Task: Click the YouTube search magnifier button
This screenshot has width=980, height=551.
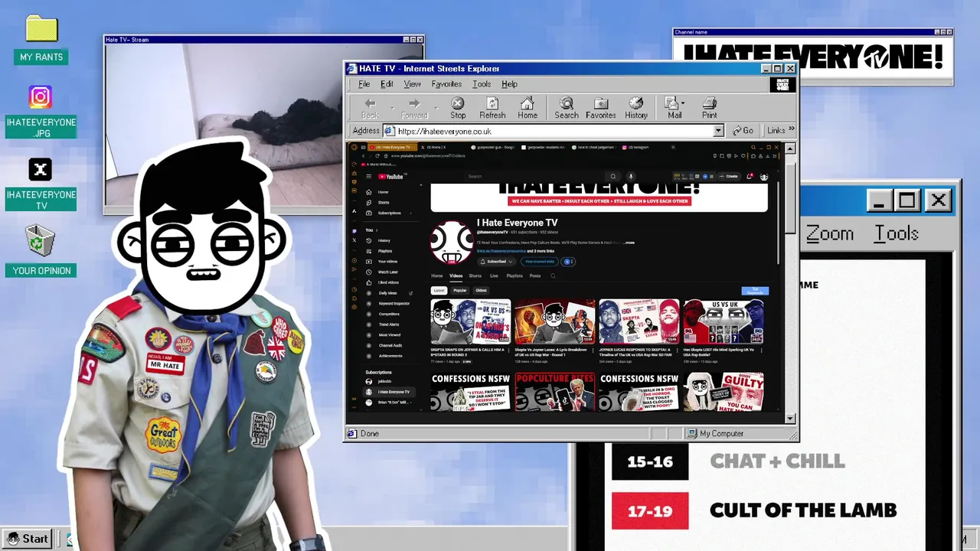Action: (612, 177)
